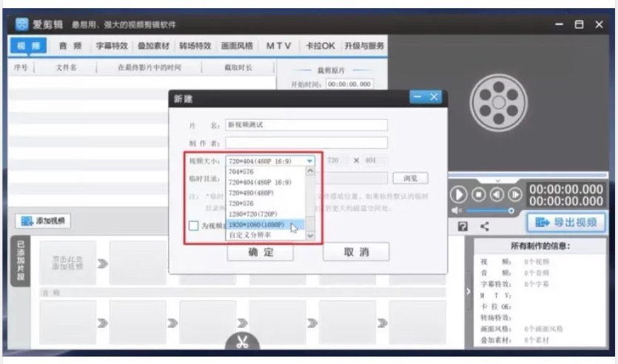This screenshot has width=618, height=364.
Task: Click the 片名 title input field
Action: 306,125
